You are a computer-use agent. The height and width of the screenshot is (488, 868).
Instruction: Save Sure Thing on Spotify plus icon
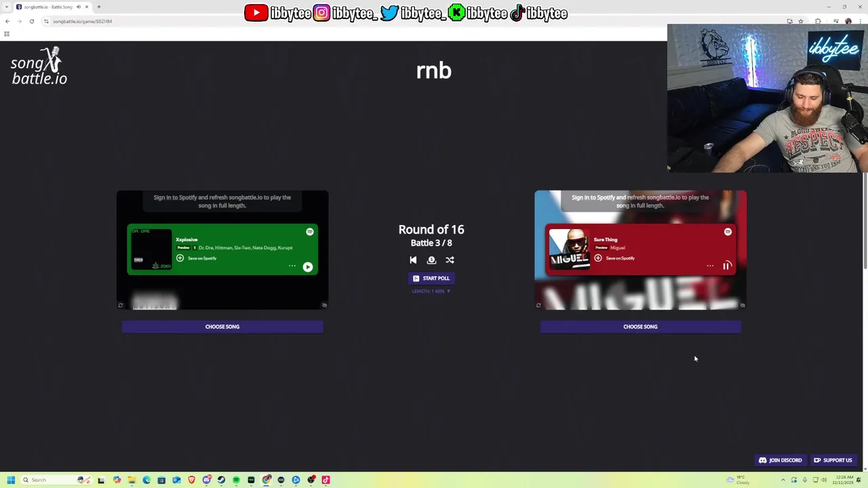[x=598, y=258]
